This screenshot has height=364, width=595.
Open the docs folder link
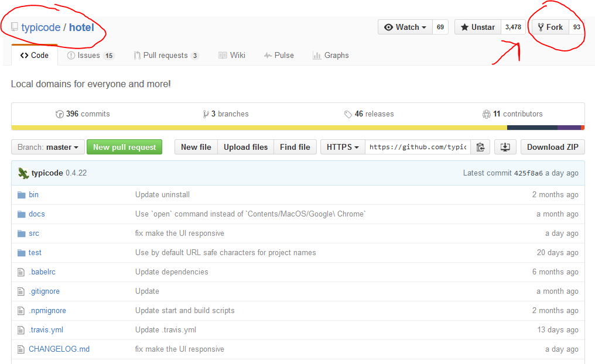[x=37, y=214]
